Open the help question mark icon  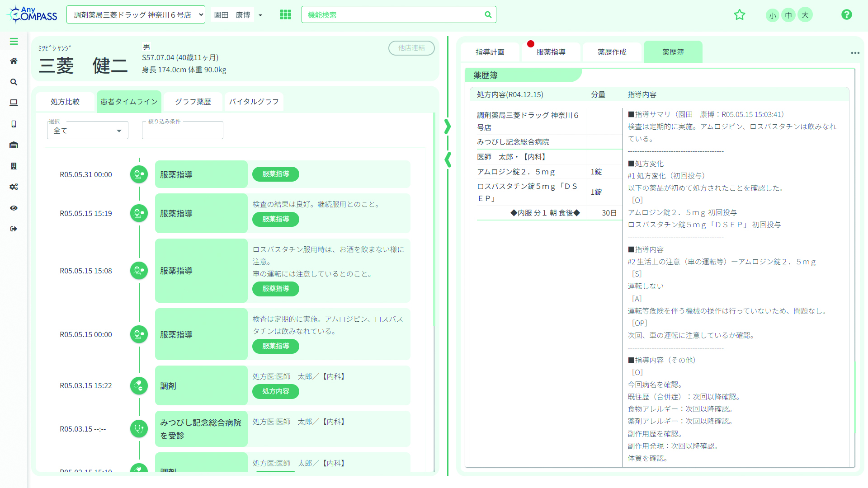[x=846, y=15]
